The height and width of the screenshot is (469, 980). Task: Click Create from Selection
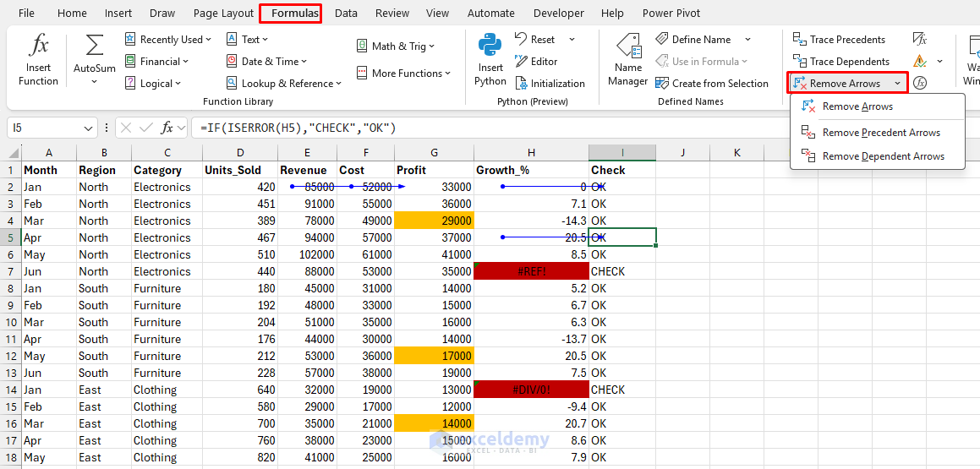[711, 83]
